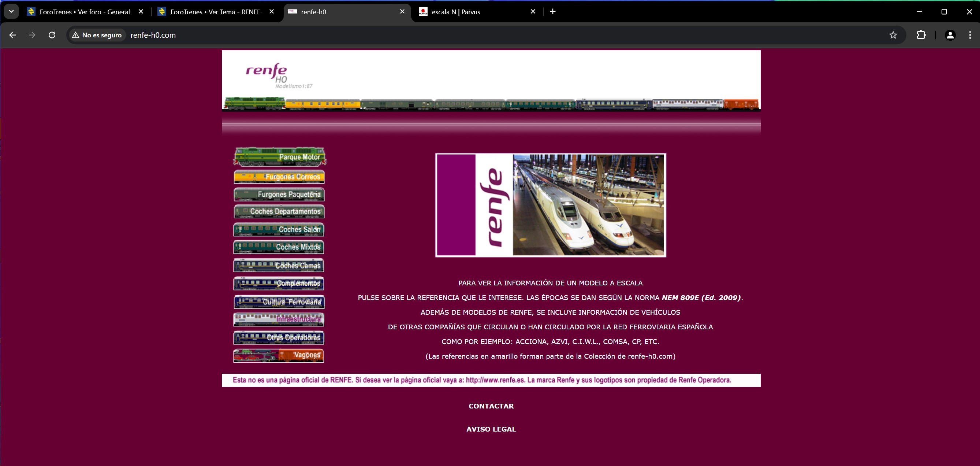Switch to ForoTrenes Ver Tema - RENFE tab

tap(215, 12)
